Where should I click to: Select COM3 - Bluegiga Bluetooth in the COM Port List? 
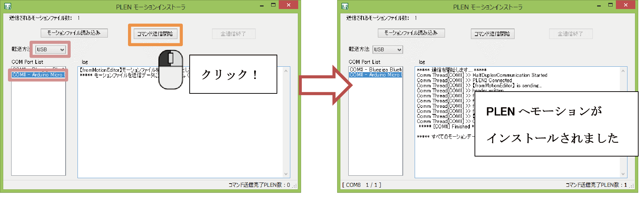click(375, 70)
